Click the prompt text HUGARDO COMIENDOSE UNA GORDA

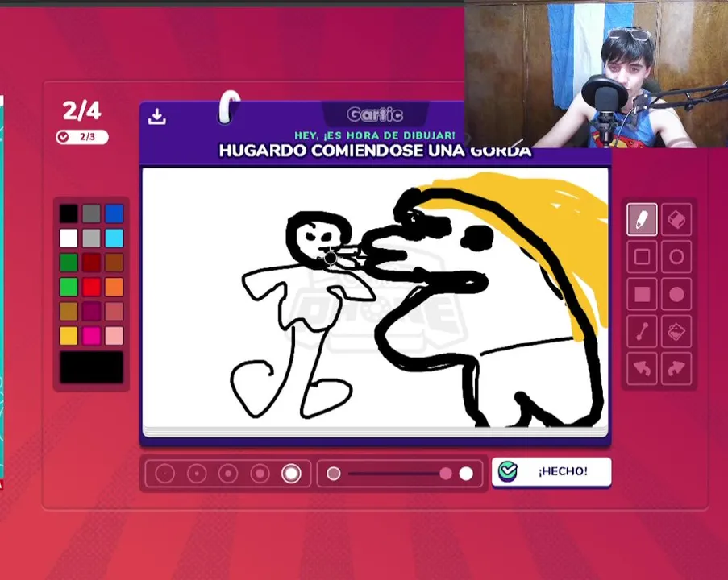click(x=375, y=151)
